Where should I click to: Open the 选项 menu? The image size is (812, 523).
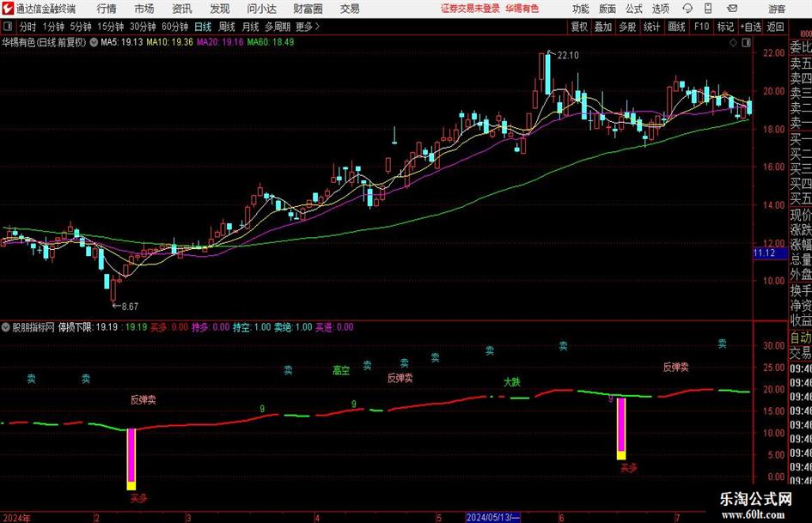pyautogui.click(x=661, y=9)
